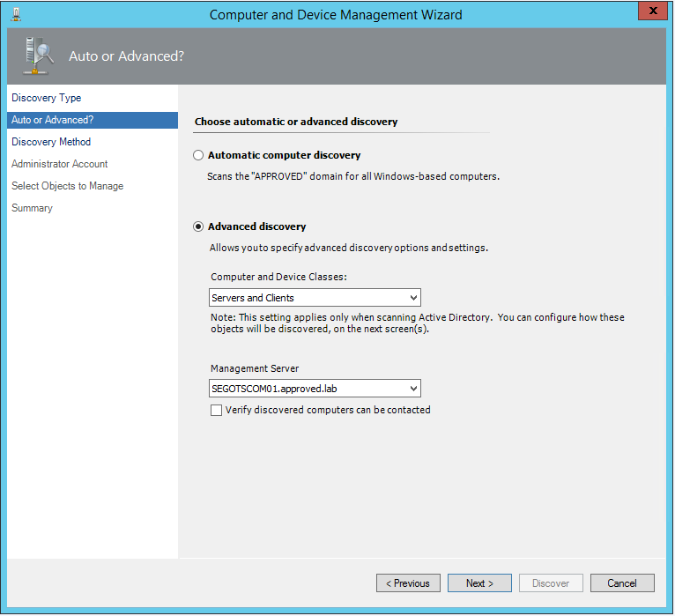This screenshot has height=616, width=675.
Task: Select the Advanced discovery radio button
Action: (198, 226)
